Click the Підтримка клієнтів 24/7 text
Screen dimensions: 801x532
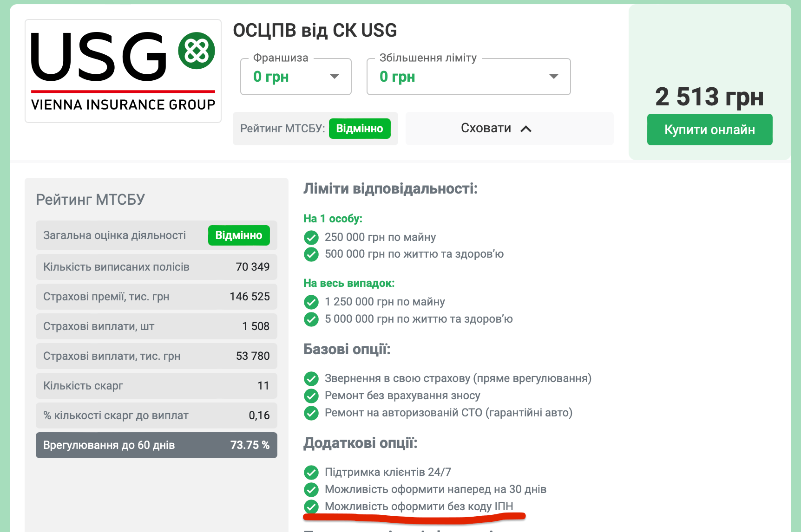point(388,472)
